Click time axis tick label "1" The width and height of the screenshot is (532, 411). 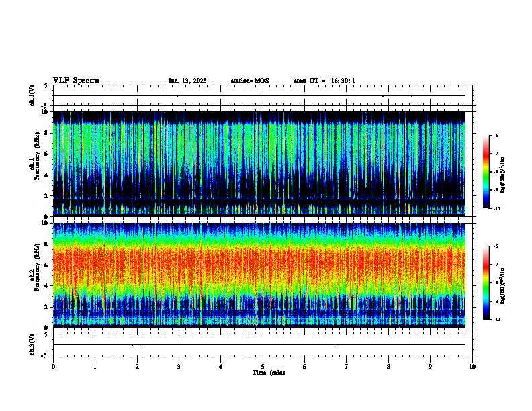pos(95,367)
